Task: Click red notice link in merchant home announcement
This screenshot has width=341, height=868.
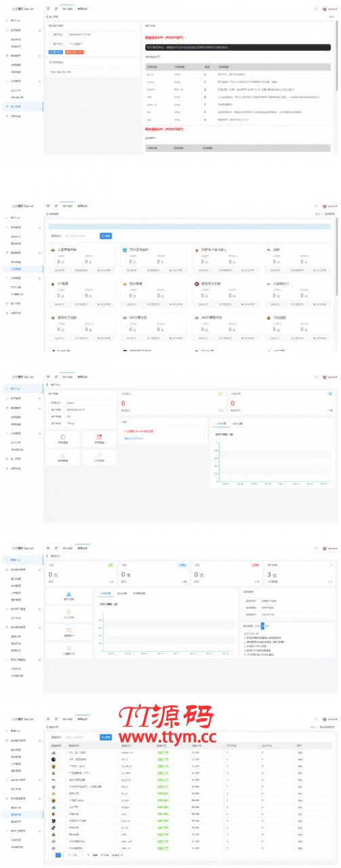Action: click(x=139, y=431)
